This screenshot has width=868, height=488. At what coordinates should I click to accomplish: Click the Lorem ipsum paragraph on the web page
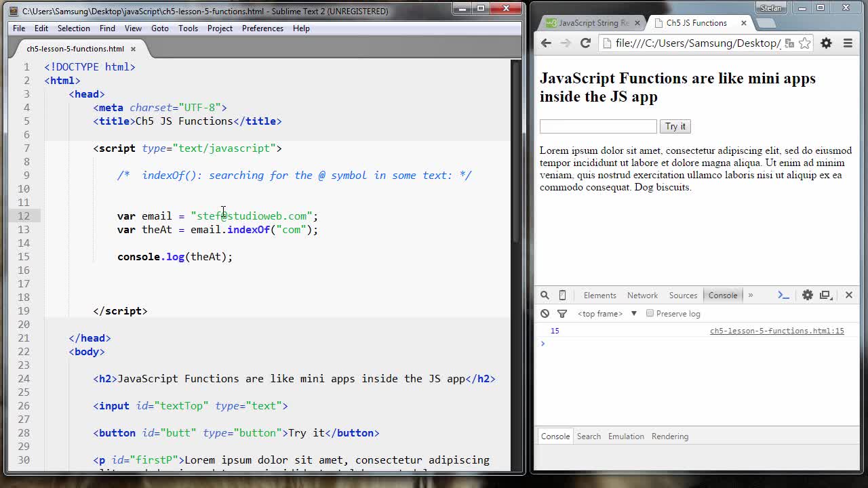point(696,169)
